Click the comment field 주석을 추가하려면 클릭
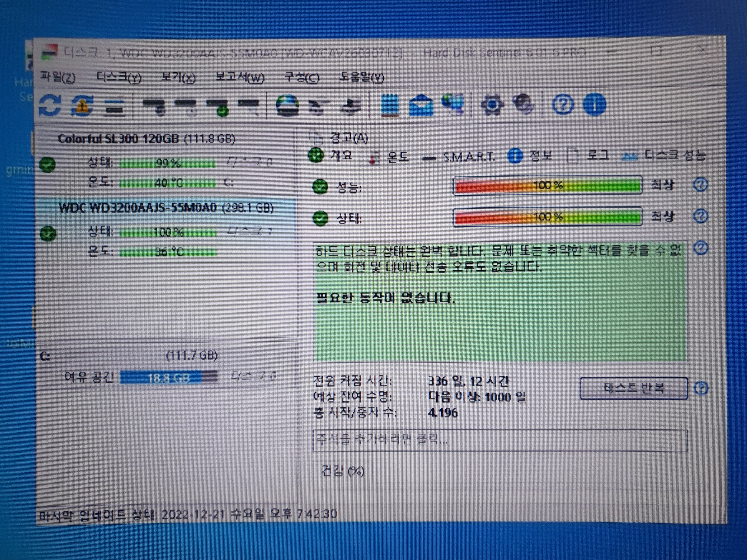 click(x=500, y=440)
